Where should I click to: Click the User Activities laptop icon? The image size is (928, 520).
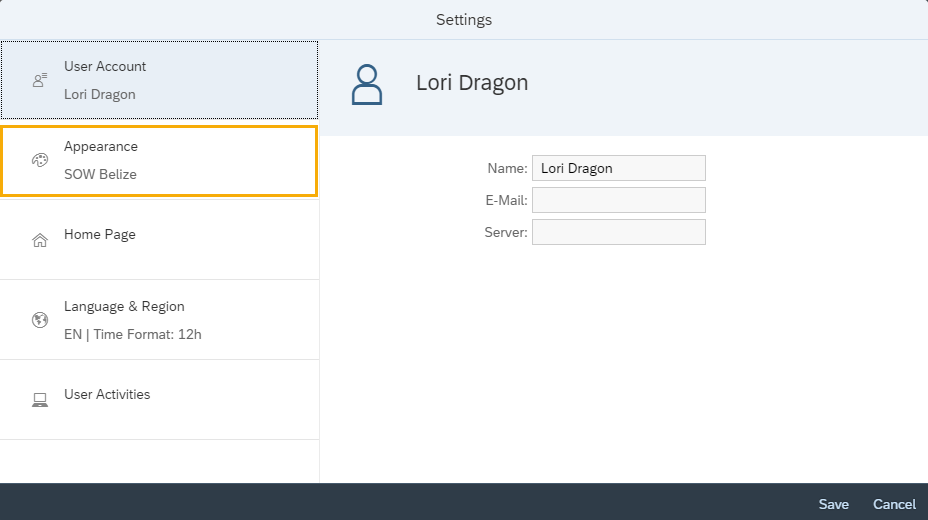point(40,400)
